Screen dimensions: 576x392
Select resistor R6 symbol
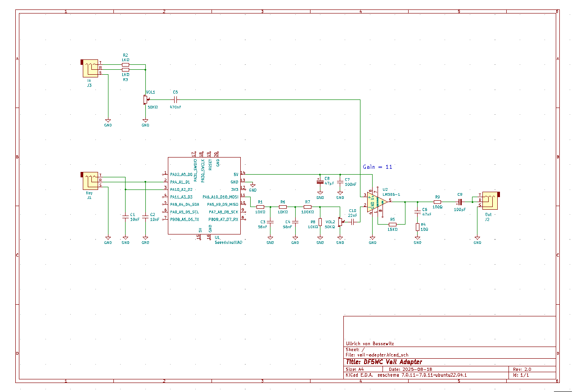[x=283, y=207]
